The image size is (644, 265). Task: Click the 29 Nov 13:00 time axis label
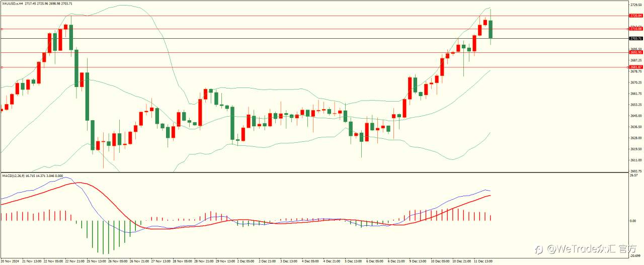click(225, 261)
